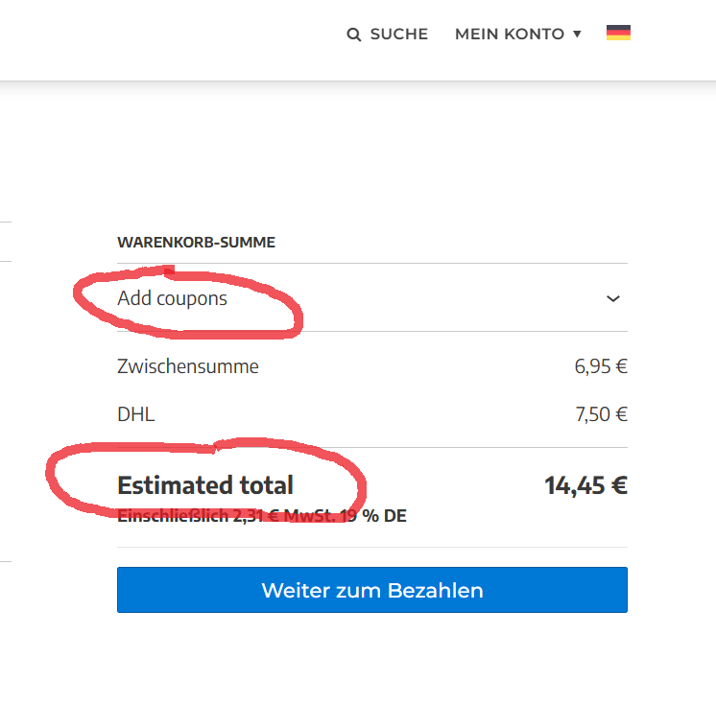Click the Estimated total label
Viewport: 716px width, 728px height.
(x=205, y=485)
